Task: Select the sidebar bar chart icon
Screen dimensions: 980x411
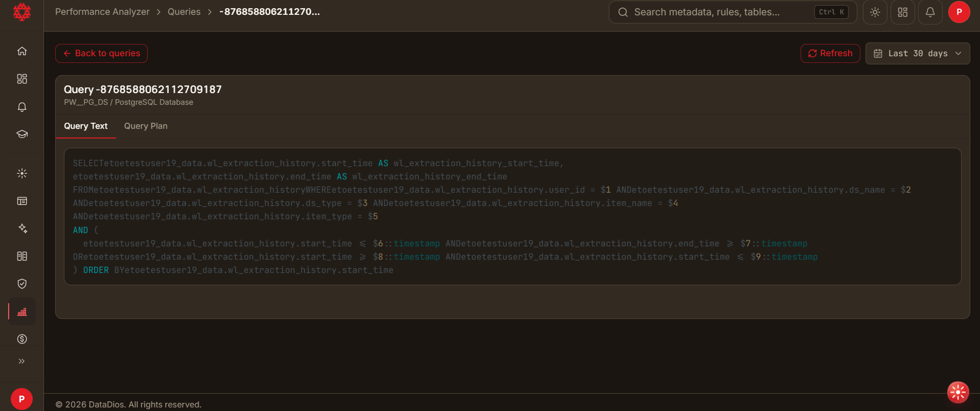Action: coord(22,311)
